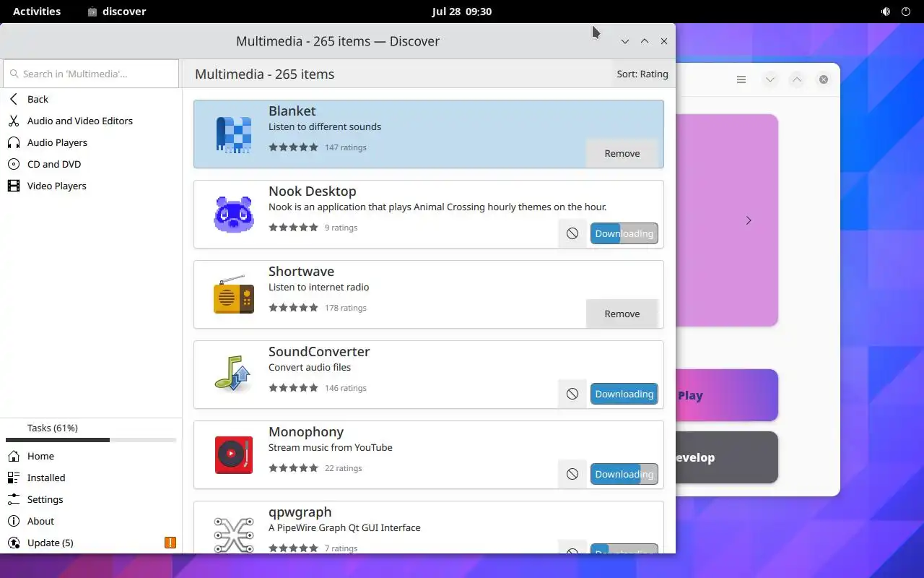
Task: Open the discover app menu in top bar
Action: [x=116, y=12]
